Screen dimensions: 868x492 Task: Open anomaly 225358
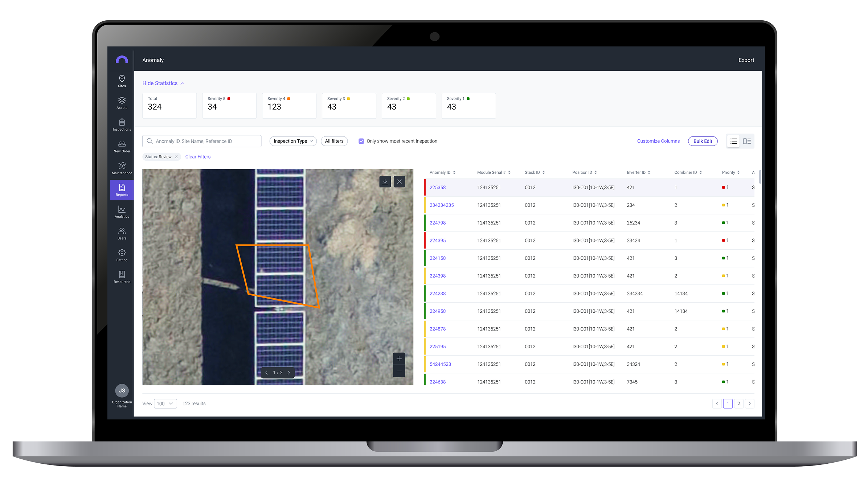tap(437, 188)
